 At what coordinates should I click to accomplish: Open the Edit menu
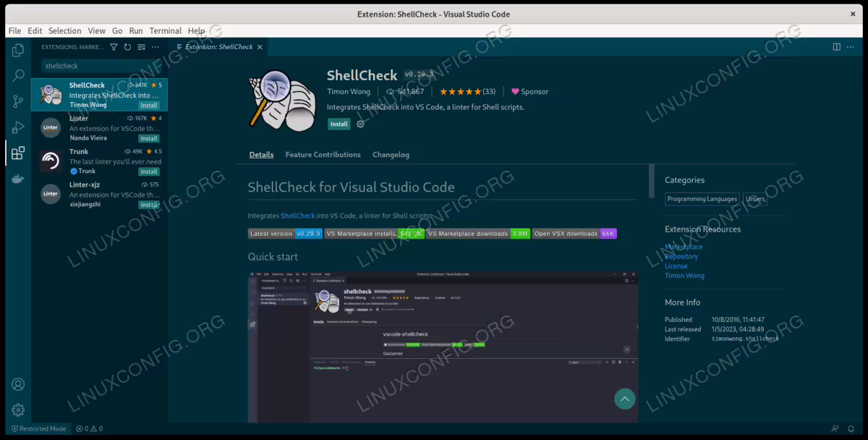35,31
